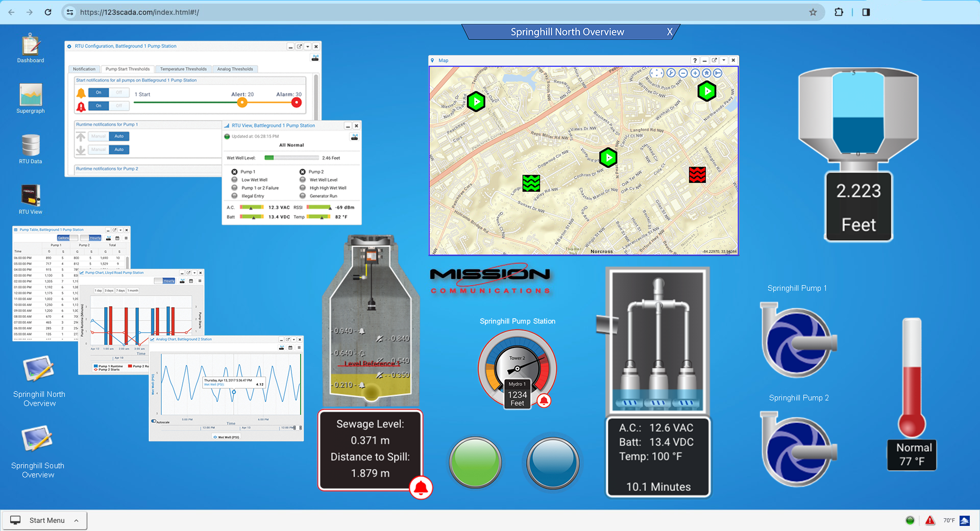Select the 1 month chart range
Viewport: 980px width, 531px height.
point(133,291)
